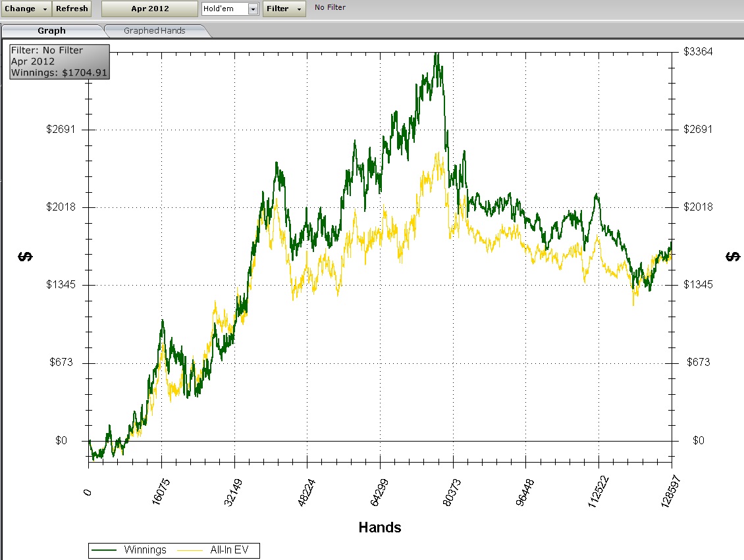The image size is (744, 560).
Task: Switch to the Graphed Hands tab
Action: 154,30
